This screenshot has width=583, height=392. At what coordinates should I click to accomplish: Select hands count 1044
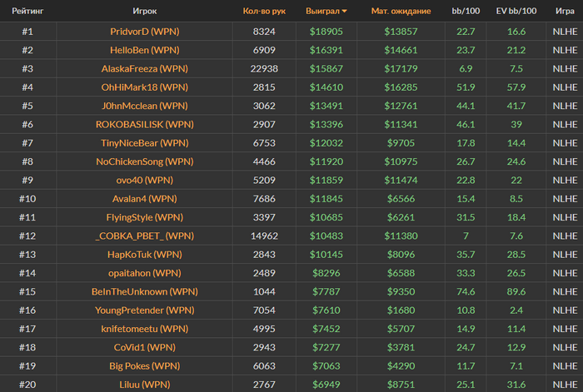coord(264,291)
